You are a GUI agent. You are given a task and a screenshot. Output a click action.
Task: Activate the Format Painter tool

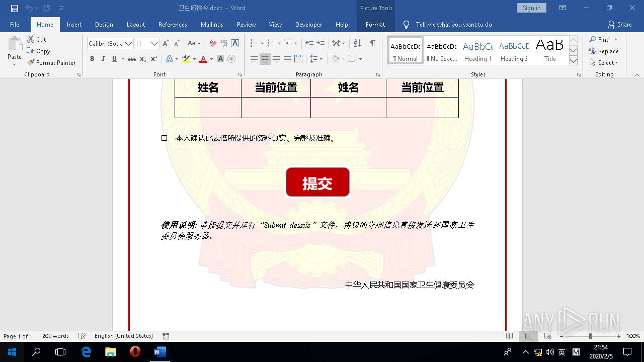51,62
